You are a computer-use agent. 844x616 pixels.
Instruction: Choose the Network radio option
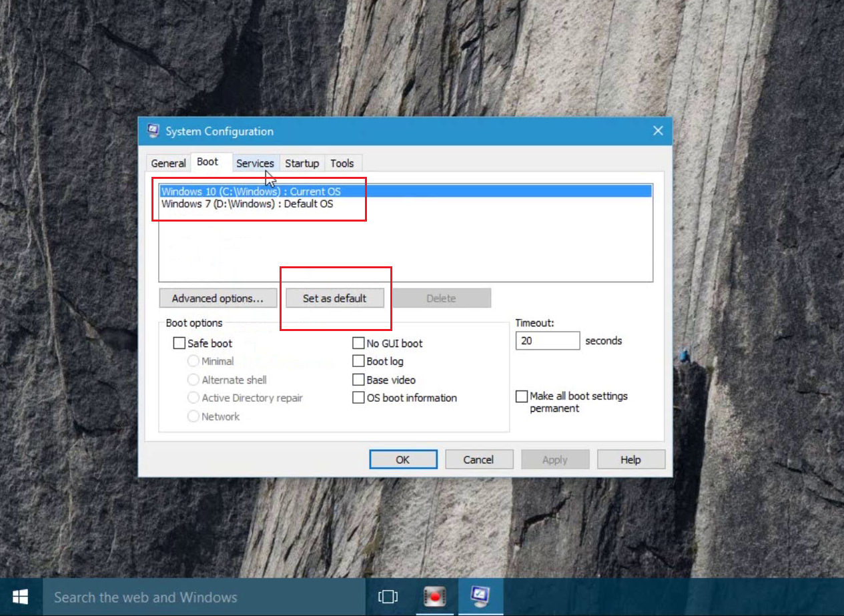click(193, 416)
